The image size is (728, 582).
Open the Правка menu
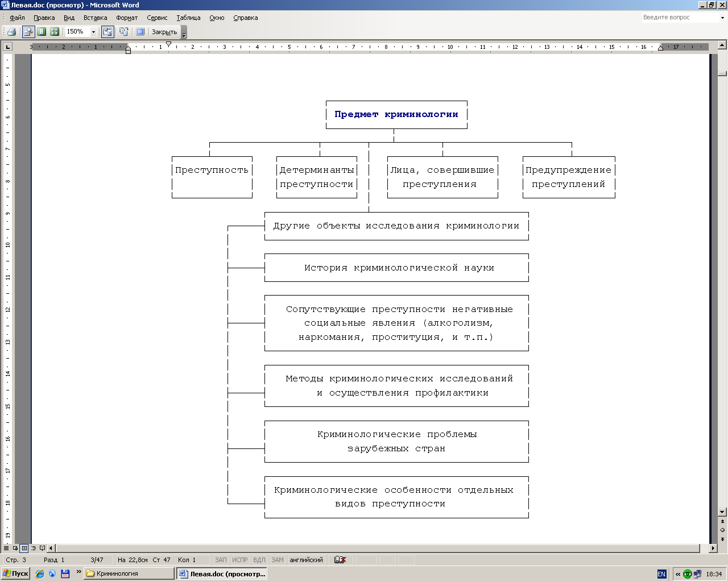[44, 18]
